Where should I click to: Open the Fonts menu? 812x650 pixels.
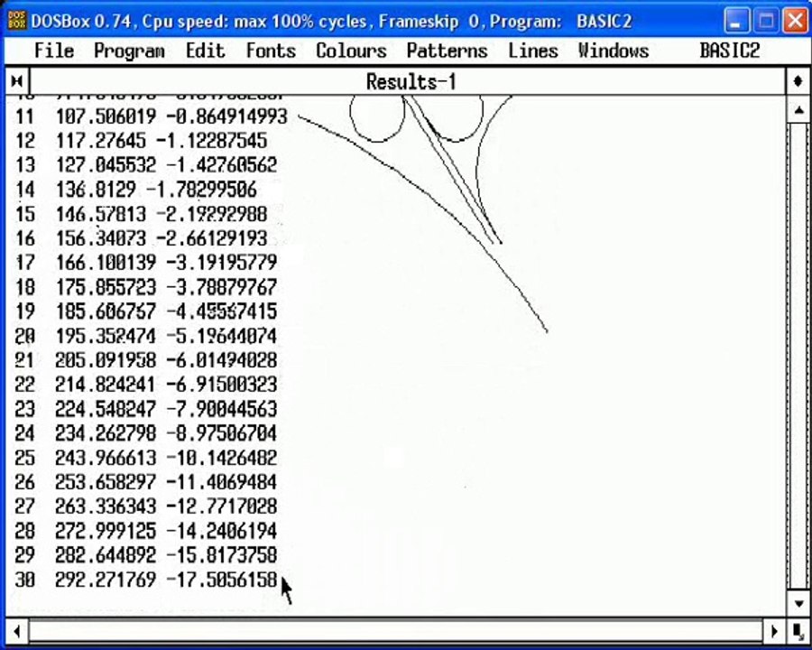(271, 51)
